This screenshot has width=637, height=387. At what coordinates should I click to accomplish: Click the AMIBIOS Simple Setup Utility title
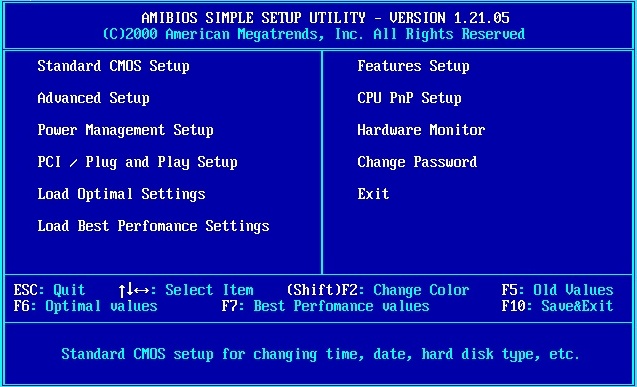tap(325, 18)
